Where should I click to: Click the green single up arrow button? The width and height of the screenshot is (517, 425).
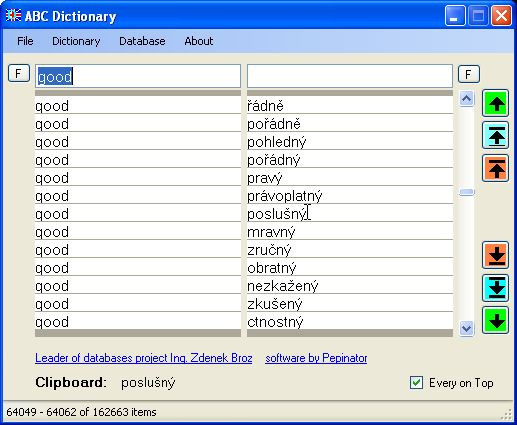(495, 103)
